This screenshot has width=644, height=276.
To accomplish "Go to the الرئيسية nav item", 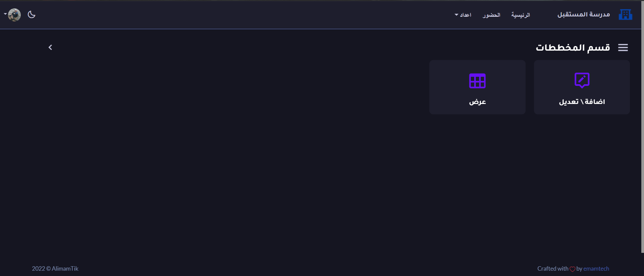I will 521,15.
